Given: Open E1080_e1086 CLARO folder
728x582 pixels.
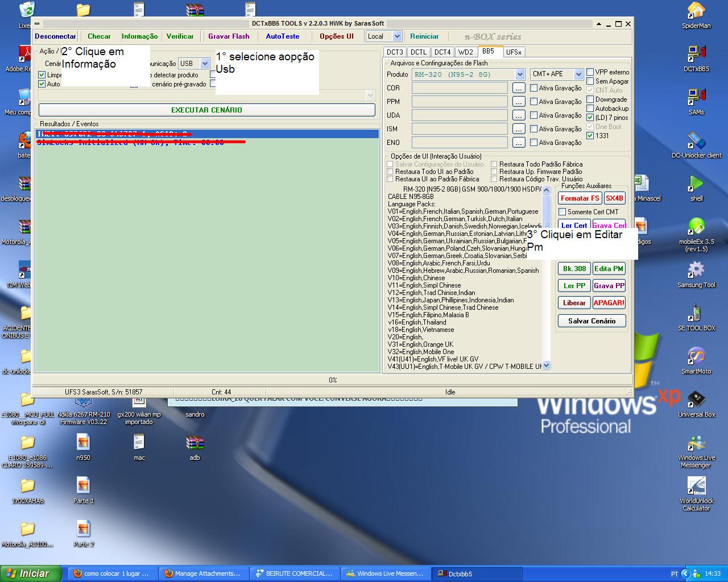Looking at the screenshot, I should pyautogui.click(x=27, y=451).
